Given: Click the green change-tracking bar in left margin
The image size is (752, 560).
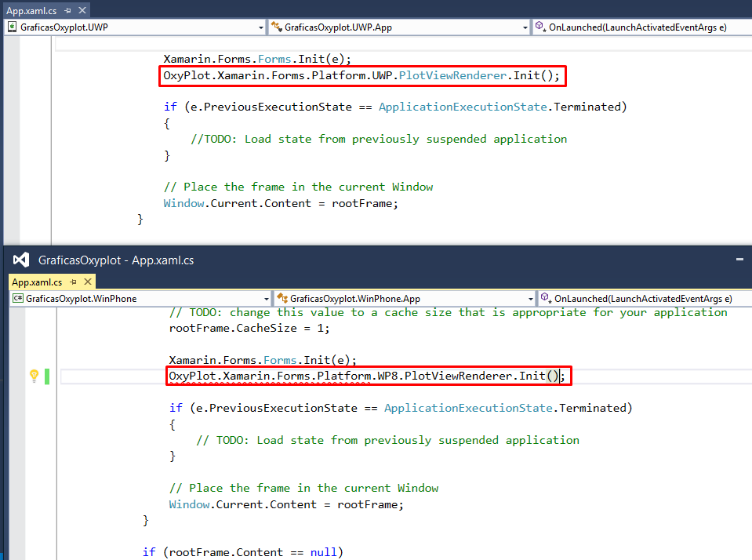Looking at the screenshot, I should 48,376.
